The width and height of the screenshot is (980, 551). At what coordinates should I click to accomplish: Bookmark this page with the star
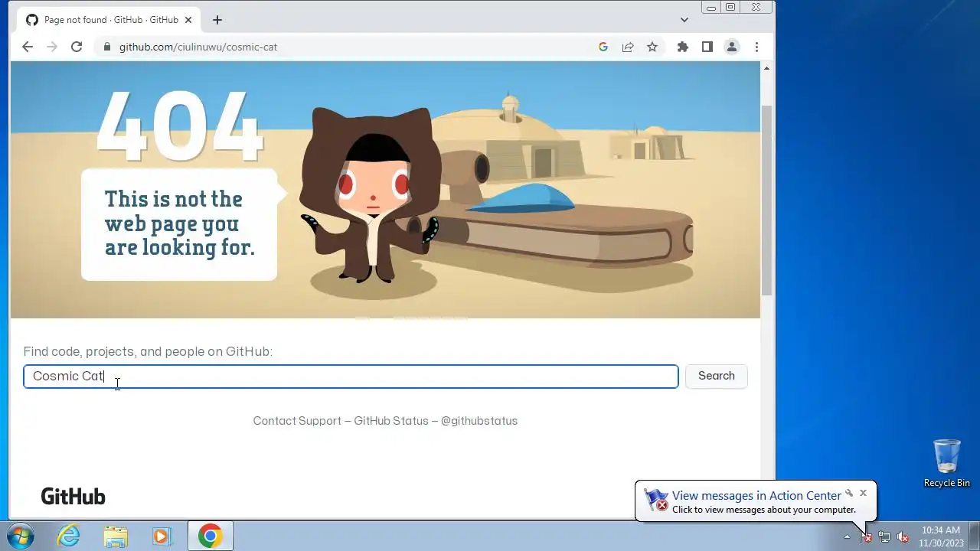(652, 47)
